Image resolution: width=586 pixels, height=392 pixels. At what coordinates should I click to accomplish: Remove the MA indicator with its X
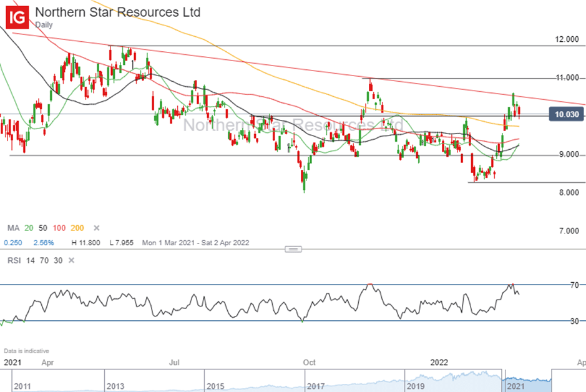[97, 228]
